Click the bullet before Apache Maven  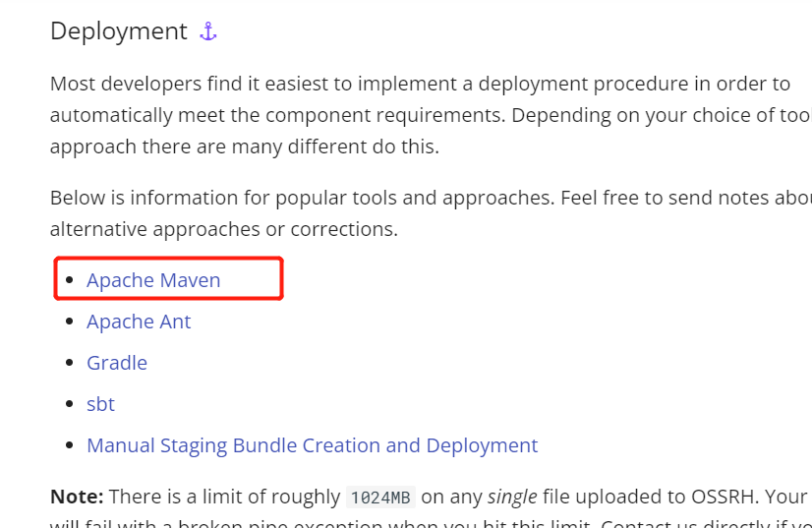(70, 280)
